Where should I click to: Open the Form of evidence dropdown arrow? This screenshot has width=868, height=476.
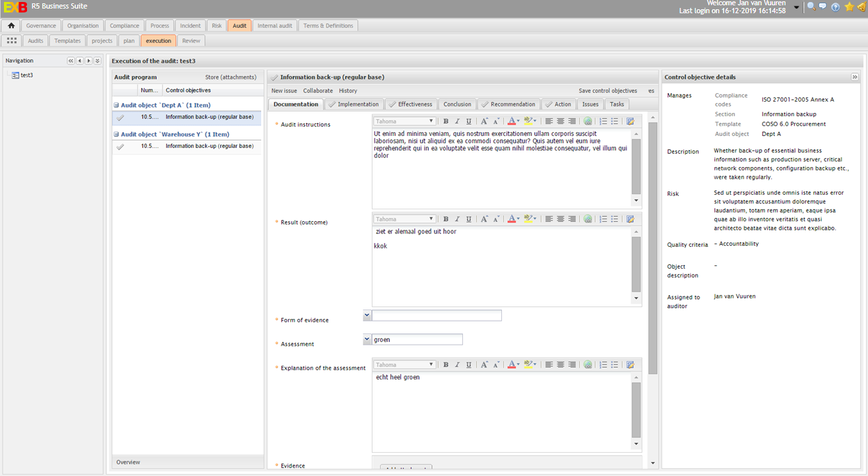pyautogui.click(x=367, y=316)
